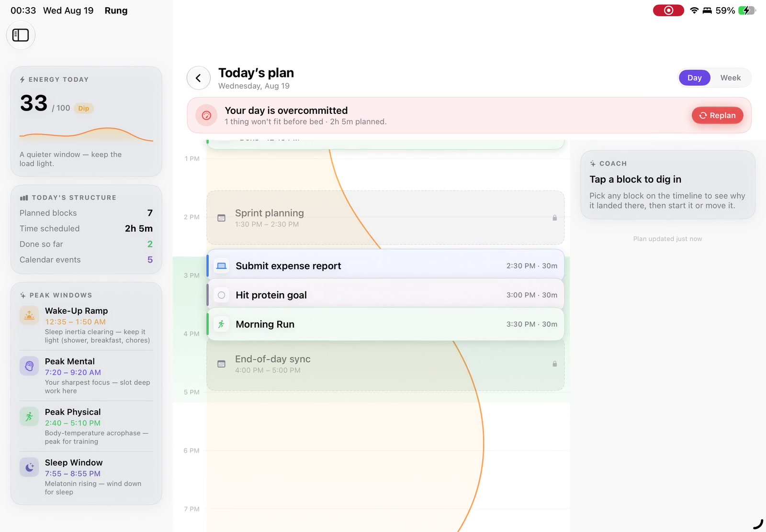The height and width of the screenshot is (532, 766).
Task: Click the 7:20 – 9:20 AM time range
Action: [x=73, y=373]
